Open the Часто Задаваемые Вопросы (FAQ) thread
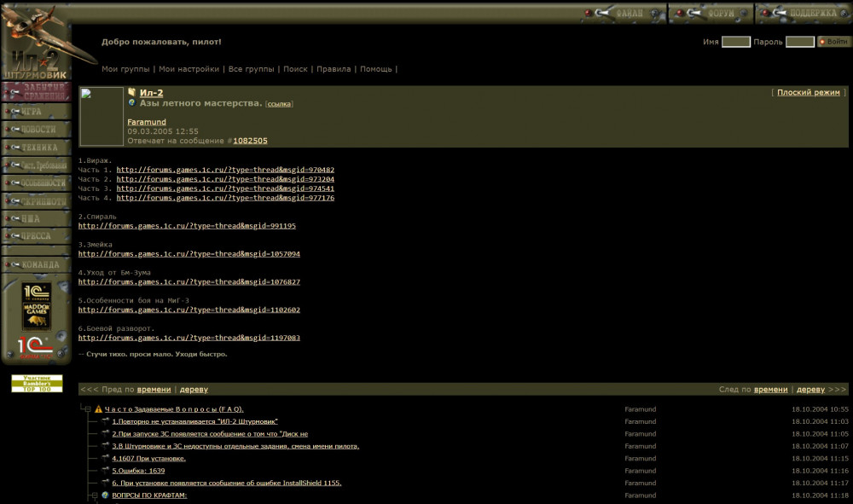The image size is (853, 504). [x=174, y=409]
